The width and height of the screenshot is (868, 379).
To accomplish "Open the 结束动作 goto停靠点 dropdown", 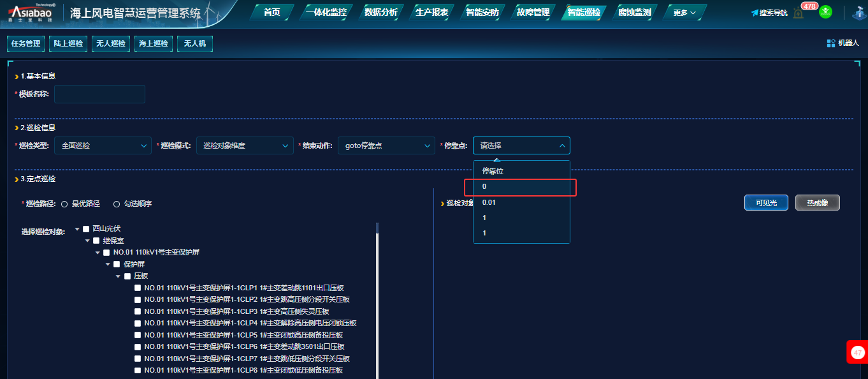I will pos(386,145).
